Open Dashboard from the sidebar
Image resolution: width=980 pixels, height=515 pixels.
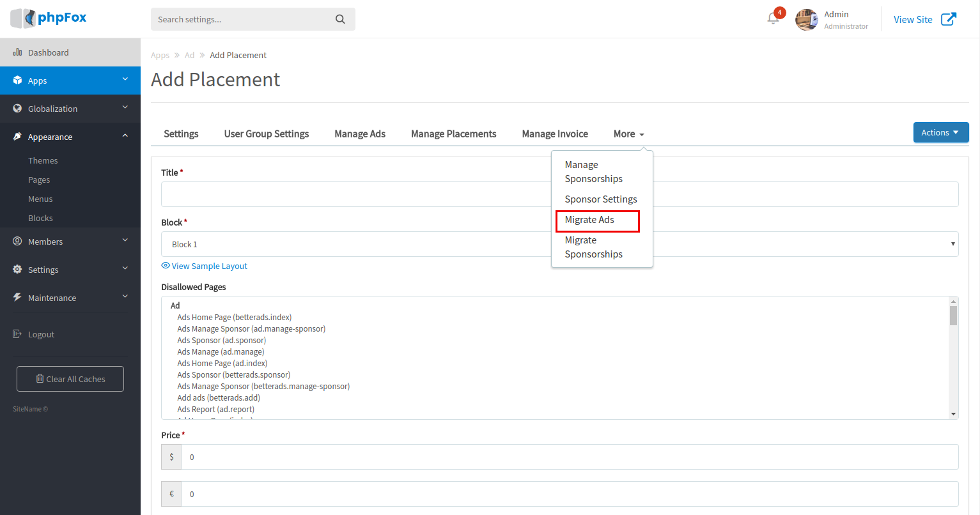(x=48, y=52)
